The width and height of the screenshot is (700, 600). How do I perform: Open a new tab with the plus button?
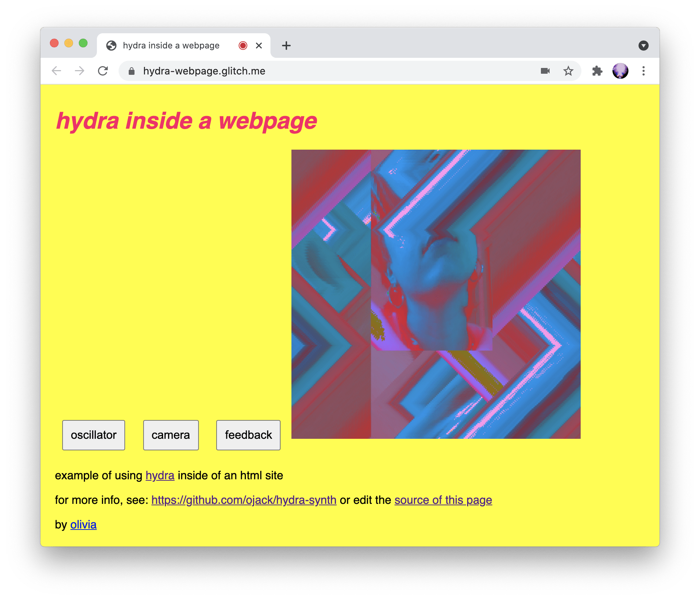pyautogui.click(x=286, y=45)
